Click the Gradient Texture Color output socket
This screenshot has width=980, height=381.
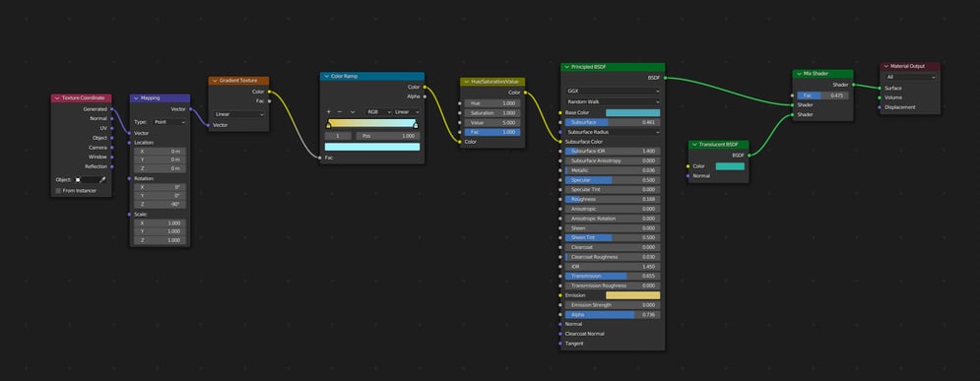[x=269, y=92]
